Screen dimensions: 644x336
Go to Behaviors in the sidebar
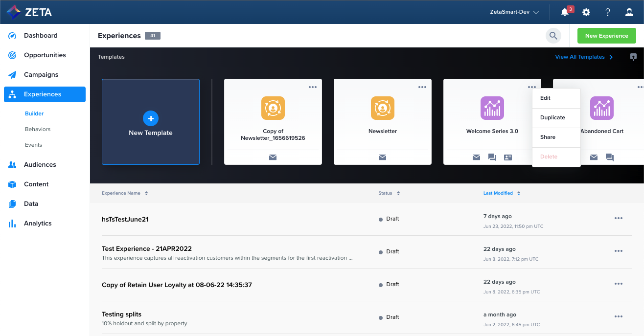38,129
